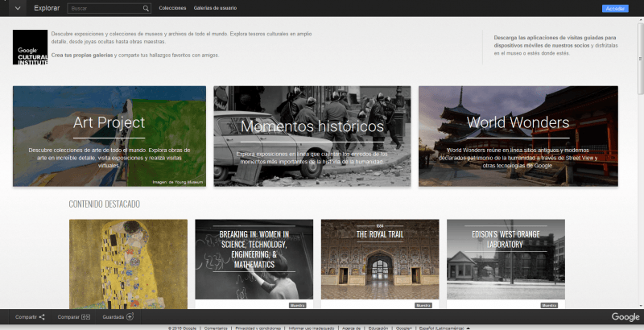Open the Acerca de footer link
Viewport: 644px width, 330px height.
351,328
